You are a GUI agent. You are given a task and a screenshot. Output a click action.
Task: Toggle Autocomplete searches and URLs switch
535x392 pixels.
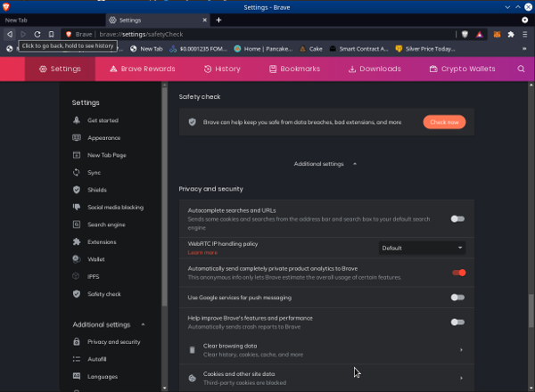[457, 219]
